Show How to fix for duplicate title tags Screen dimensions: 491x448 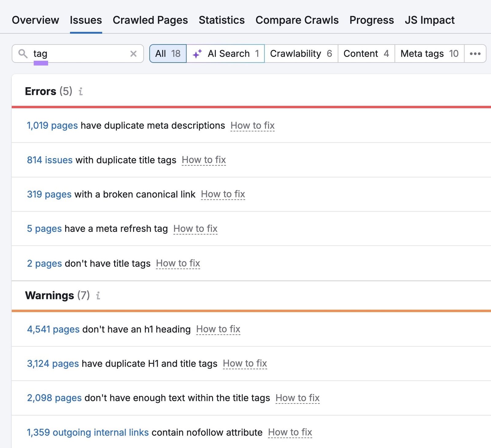point(204,160)
